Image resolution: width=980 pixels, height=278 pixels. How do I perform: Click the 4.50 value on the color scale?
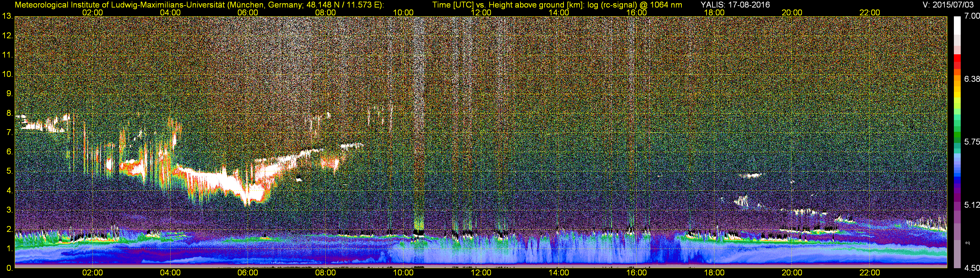[x=972, y=268]
